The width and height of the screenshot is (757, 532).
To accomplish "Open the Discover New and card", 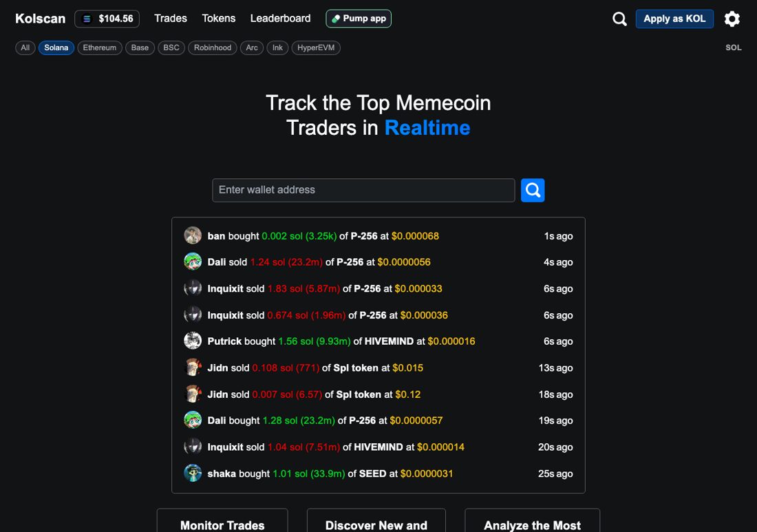I will pos(376,520).
